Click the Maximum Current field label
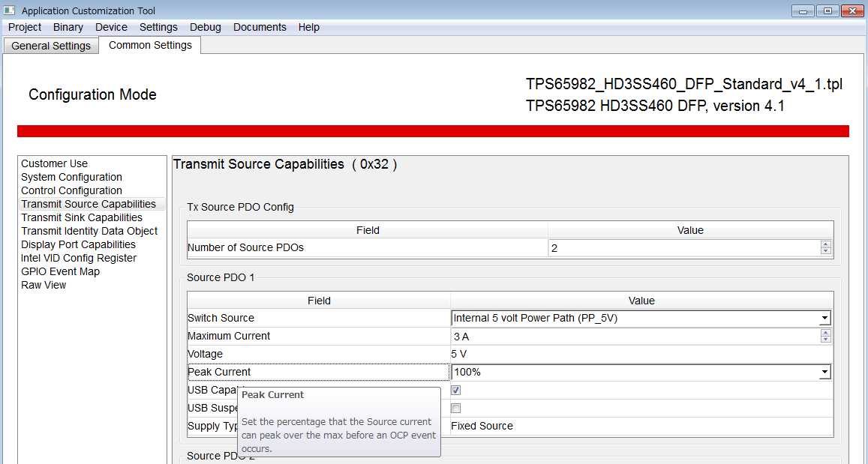868x464 pixels. point(229,336)
